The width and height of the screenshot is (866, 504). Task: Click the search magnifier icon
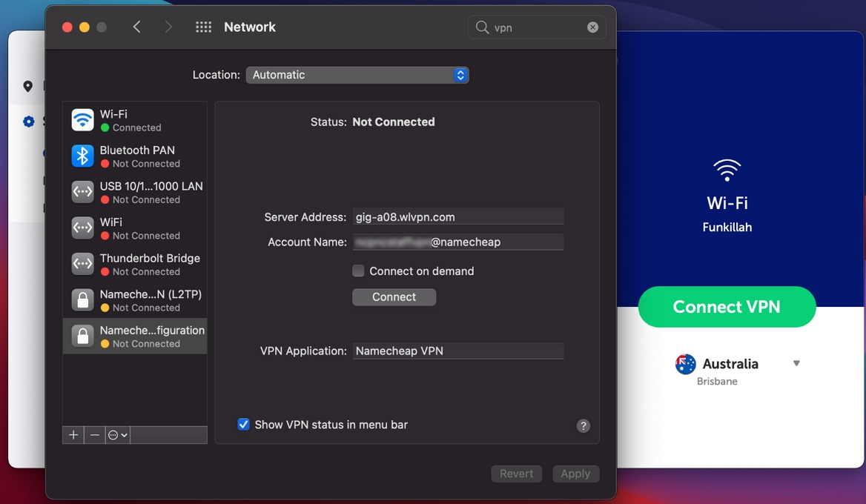pos(482,27)
